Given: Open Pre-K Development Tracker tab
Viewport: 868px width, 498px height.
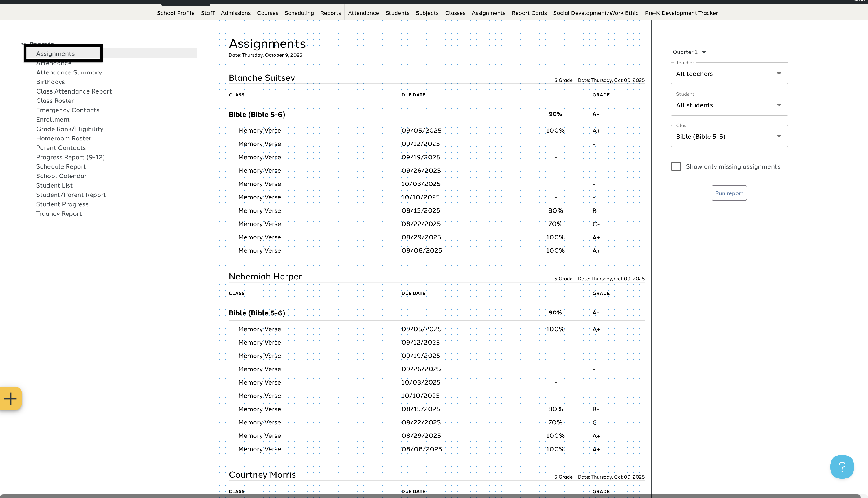Looking at the screenshot, I should click(x=681, y=13).
